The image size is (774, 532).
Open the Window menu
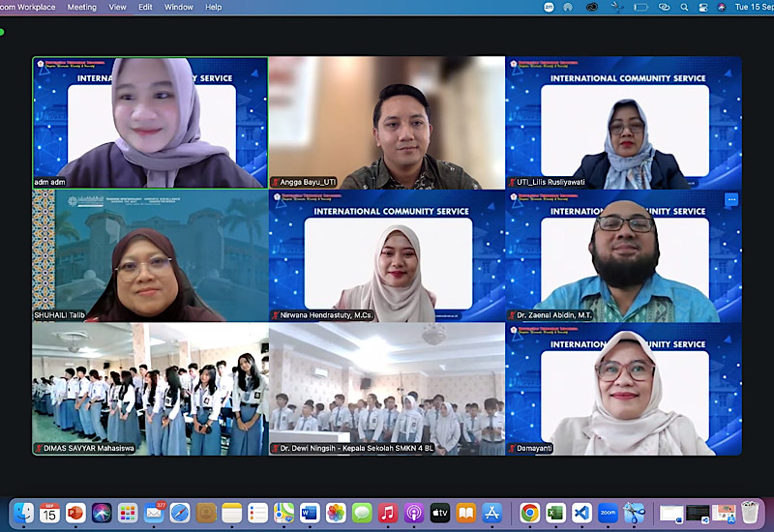179,7
